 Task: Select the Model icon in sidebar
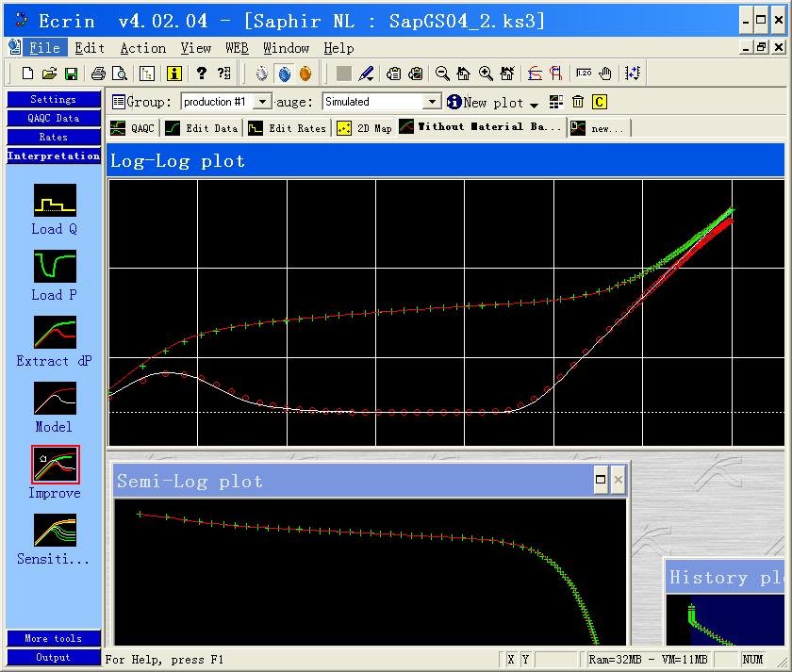click(54, 399)
